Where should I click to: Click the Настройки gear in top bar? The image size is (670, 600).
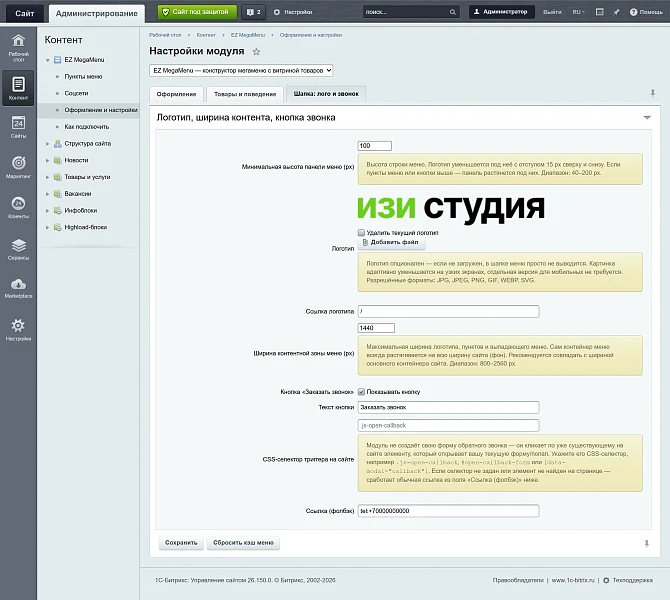(x=293, y=12)
